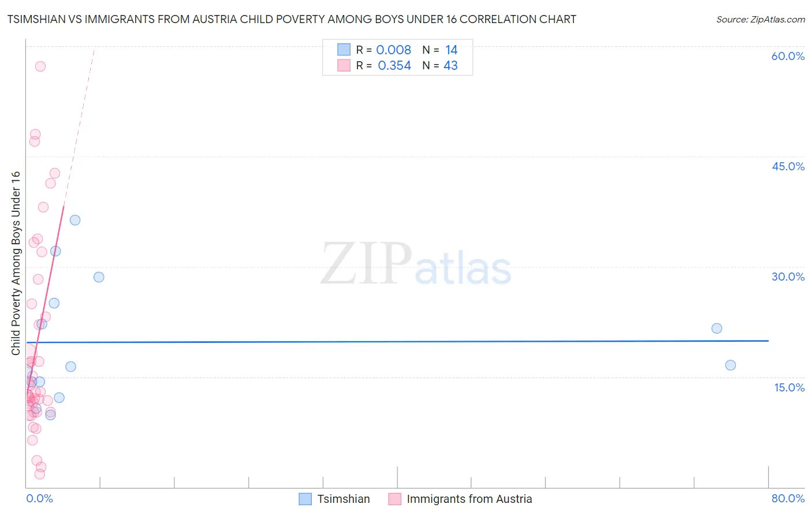
Task: Click the blue horizontal regression line
Action: click(397, 342)
